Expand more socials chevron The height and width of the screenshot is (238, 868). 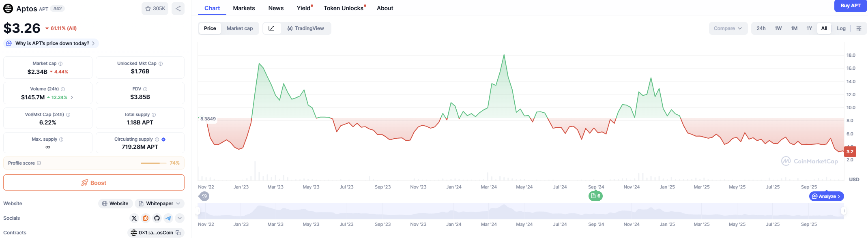tap(180, 218)
